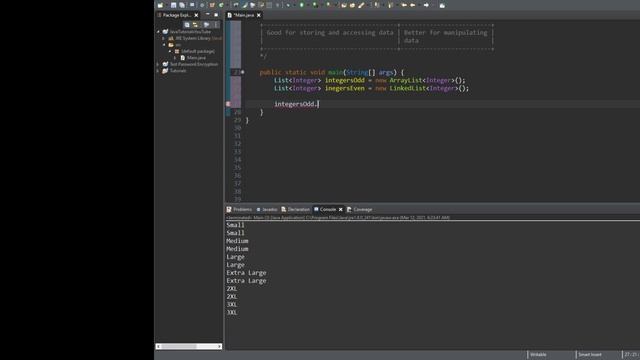Viewport: 640px width, 360px height.
Task: Click the Link with Editor icon
Action: click(x=196, y=24)
